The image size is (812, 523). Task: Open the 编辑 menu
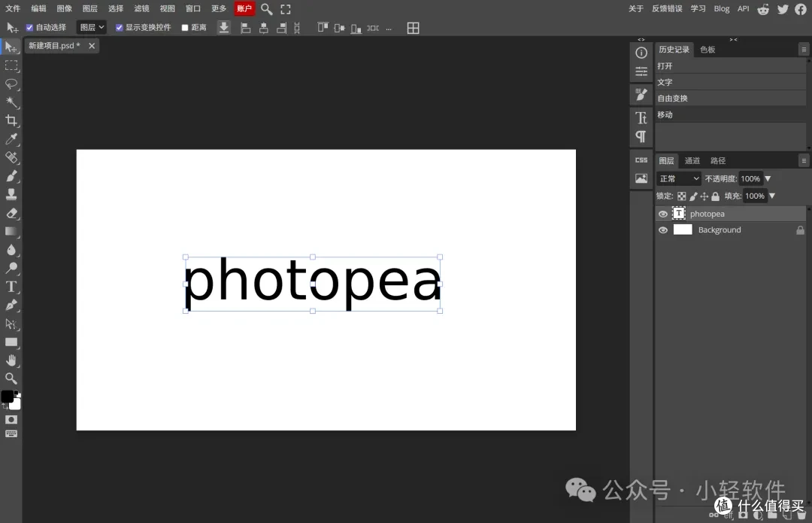39,9
